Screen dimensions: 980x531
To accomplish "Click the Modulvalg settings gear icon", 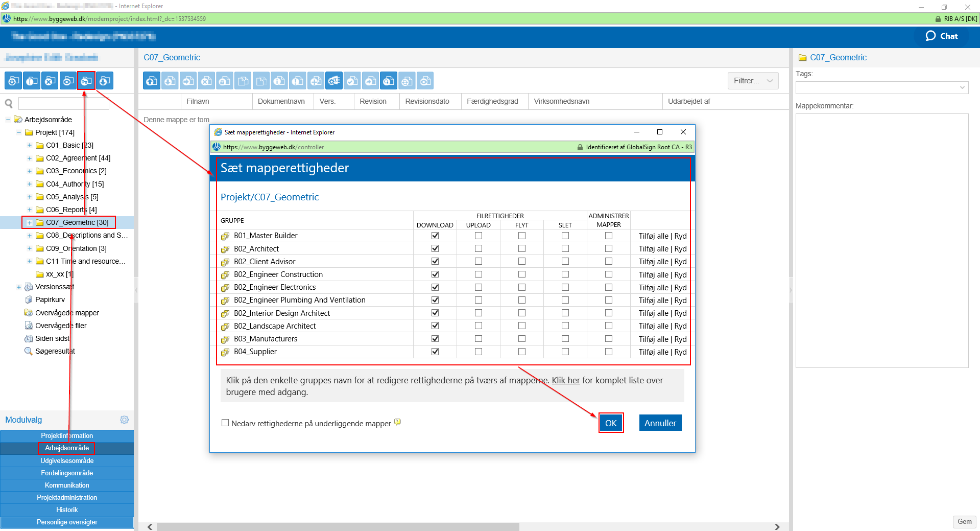I will click(124, 420).
